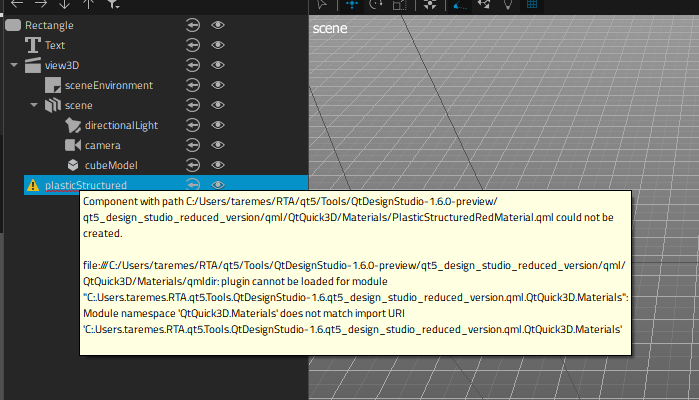This screenshot has height=400, width=699.
Task: Activate the Rotate tool in the 3D toolbar
Action: point(377,4)
